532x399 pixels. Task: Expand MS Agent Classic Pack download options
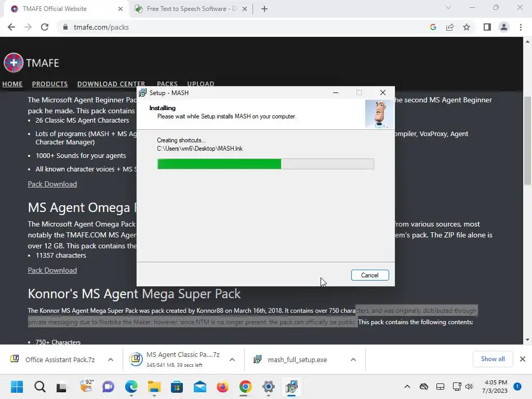232,360
